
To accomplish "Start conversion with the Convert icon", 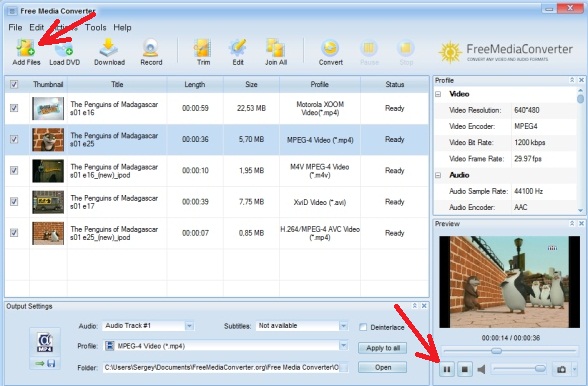I will tap(330, 48).
